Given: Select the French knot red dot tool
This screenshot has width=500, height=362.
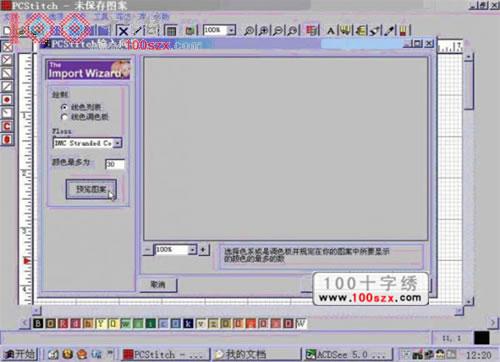Looking at the screenshot, I should [x=7, y=100].
